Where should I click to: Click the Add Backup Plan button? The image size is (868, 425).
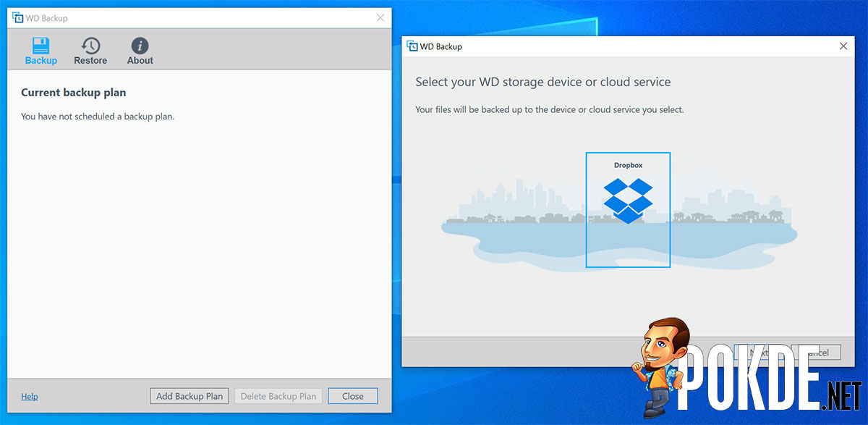pyautogui.click(x=190, y=396)
